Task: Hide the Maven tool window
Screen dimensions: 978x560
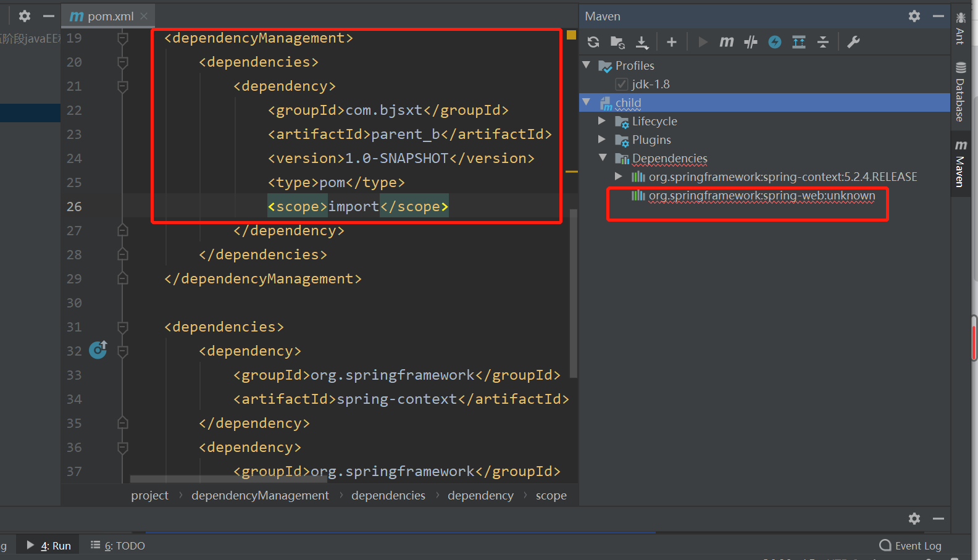Action: tap(938, 16)
